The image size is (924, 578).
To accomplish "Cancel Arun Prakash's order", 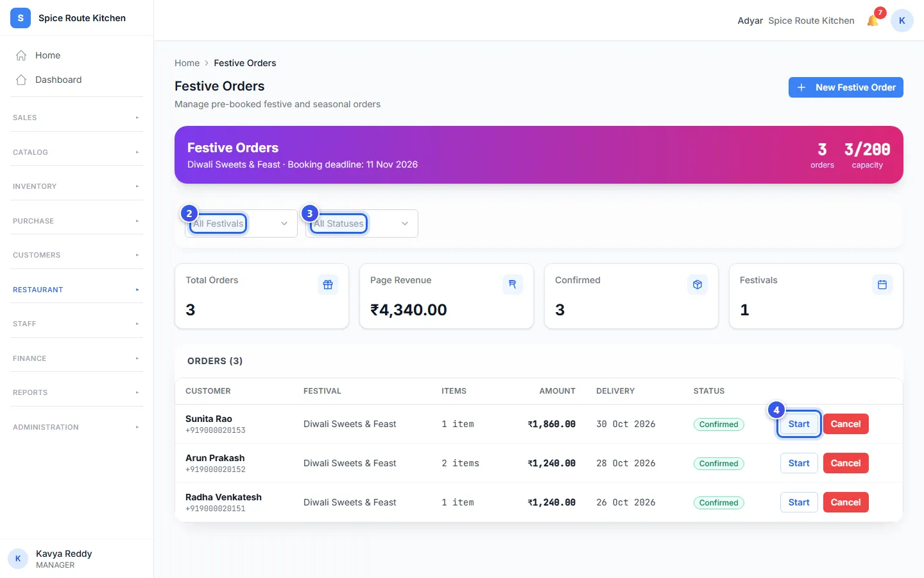I will (846, 463).
